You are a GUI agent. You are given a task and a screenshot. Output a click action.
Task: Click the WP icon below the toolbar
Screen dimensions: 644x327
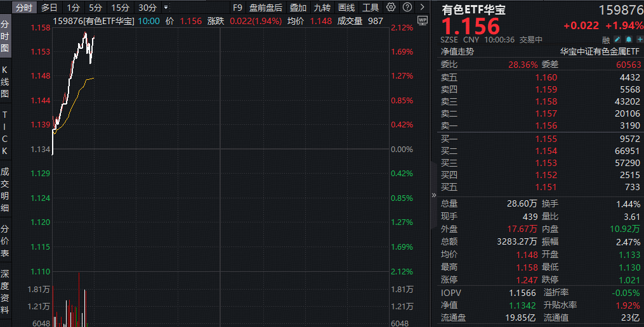(x=423, y=22)
